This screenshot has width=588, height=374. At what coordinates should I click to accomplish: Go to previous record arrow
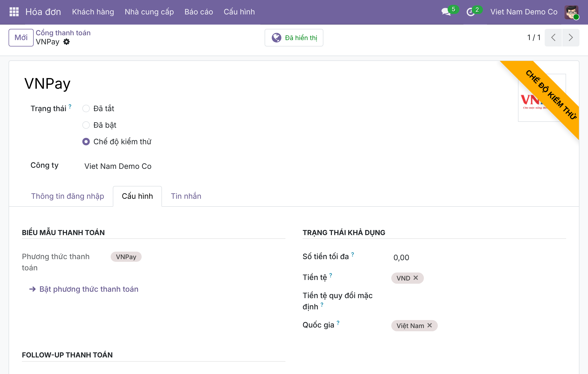pos(553,37)
